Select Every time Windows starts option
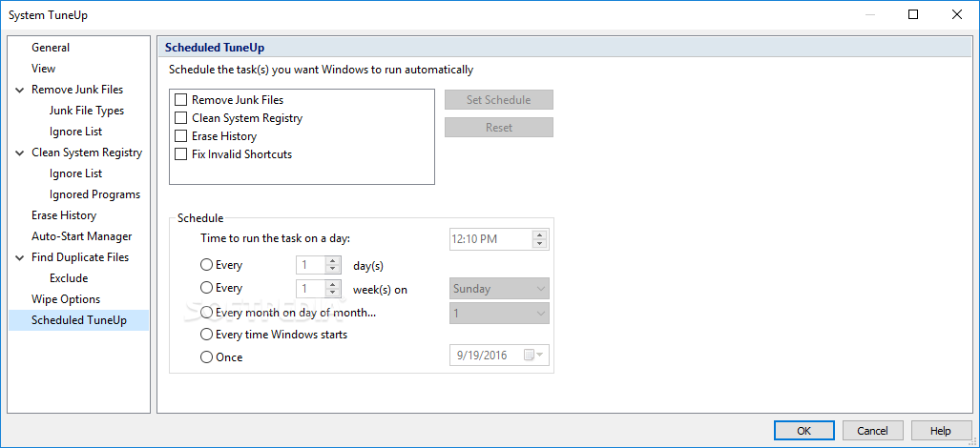 click(x=206, y=335)
